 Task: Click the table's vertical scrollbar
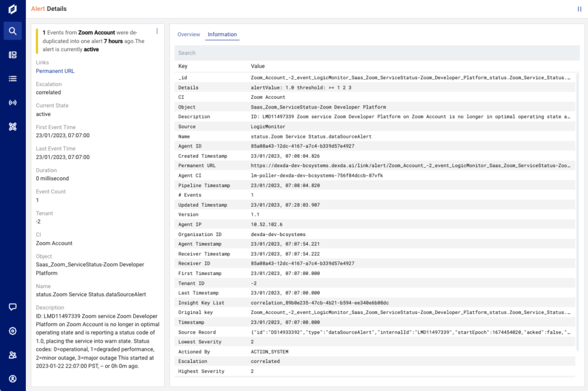pyautogui.click(x=578, y=212)
